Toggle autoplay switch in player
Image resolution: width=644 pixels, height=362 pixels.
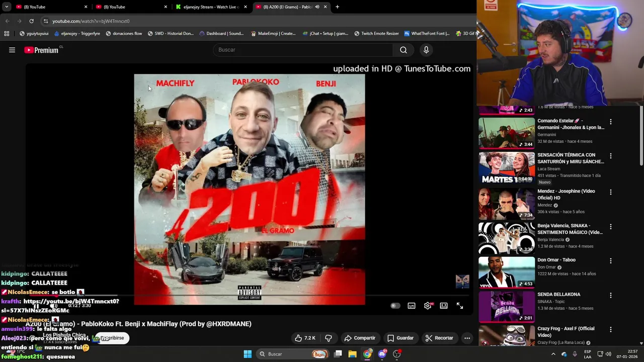coord(395,306)
